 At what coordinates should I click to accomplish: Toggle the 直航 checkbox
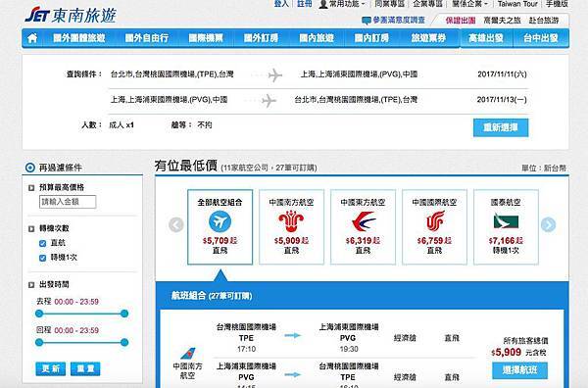[x=43, y=243]
